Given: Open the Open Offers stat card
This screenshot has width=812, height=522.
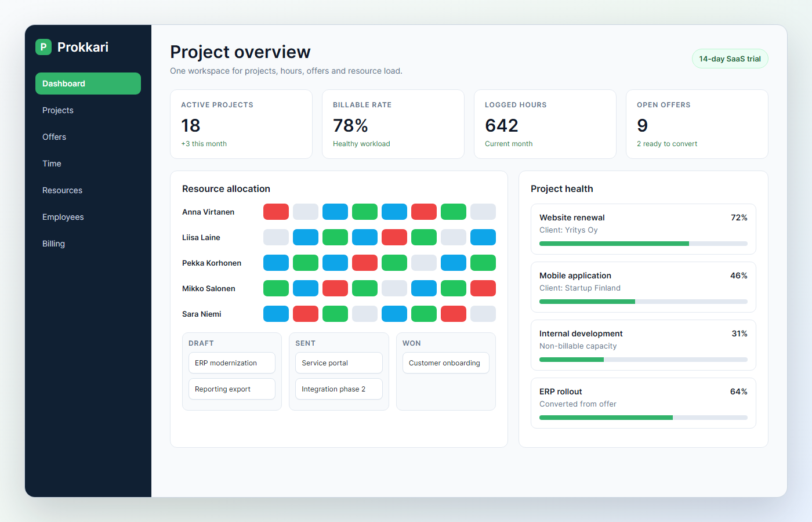Looking at the screenshot, I should pyautogui.click(x=697, y=124).
